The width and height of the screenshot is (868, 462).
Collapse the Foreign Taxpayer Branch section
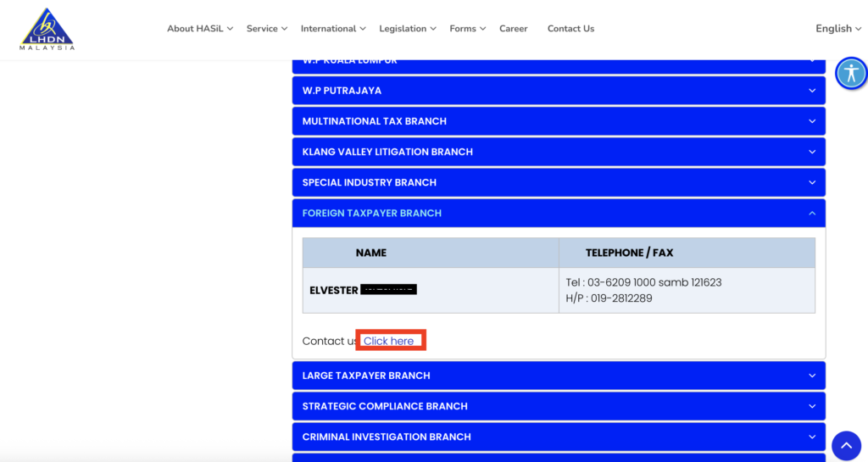pos(558,213)
